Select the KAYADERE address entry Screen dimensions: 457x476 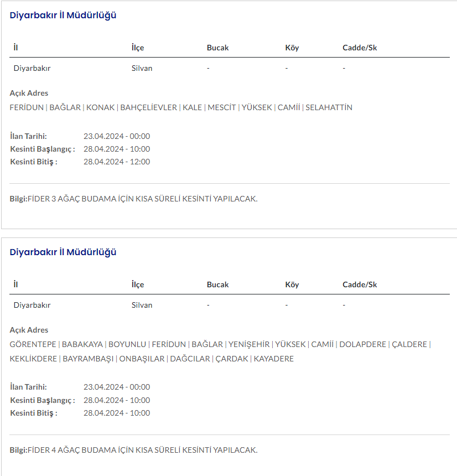[274, 359]
